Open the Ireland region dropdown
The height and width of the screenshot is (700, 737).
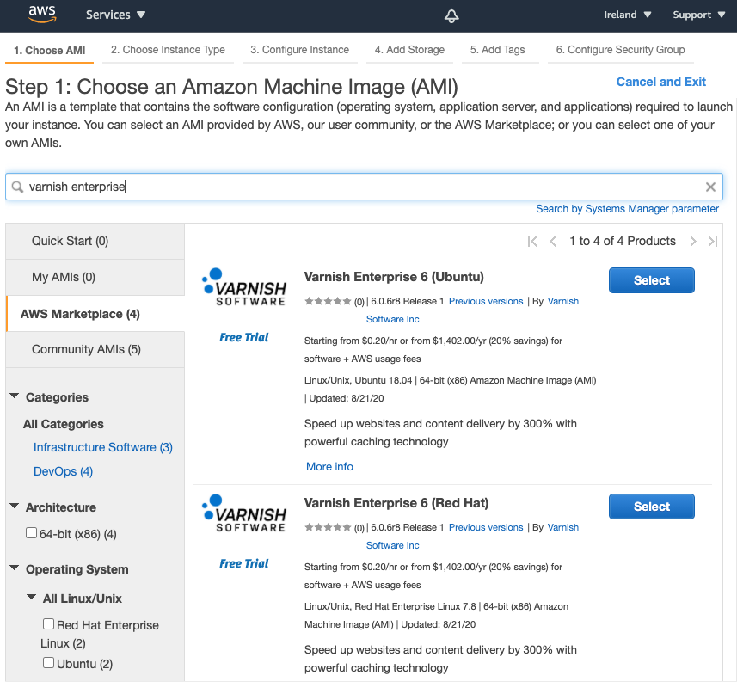pos(628,15)
